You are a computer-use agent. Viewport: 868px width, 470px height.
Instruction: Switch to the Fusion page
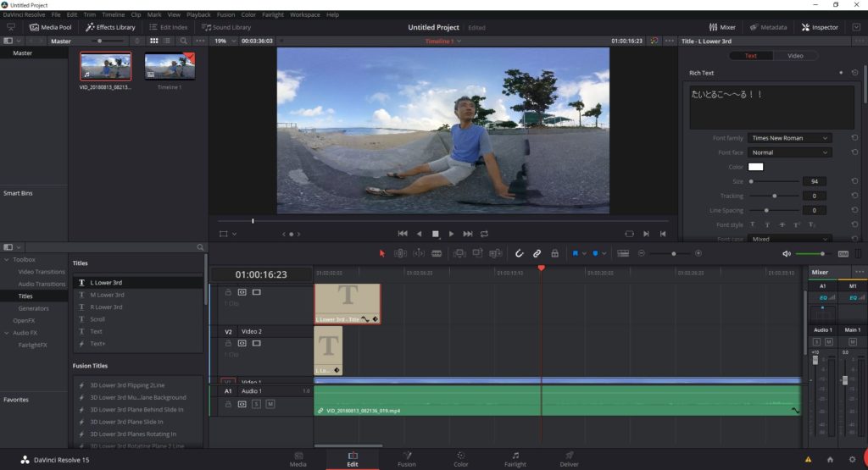(x=406, y=459)
